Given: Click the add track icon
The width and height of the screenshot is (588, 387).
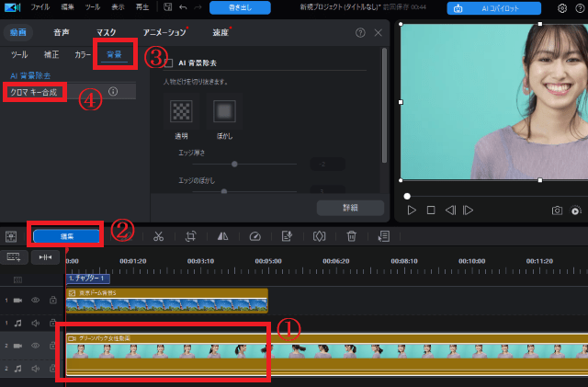Looking at the screenshot, I should pos(14,257).
